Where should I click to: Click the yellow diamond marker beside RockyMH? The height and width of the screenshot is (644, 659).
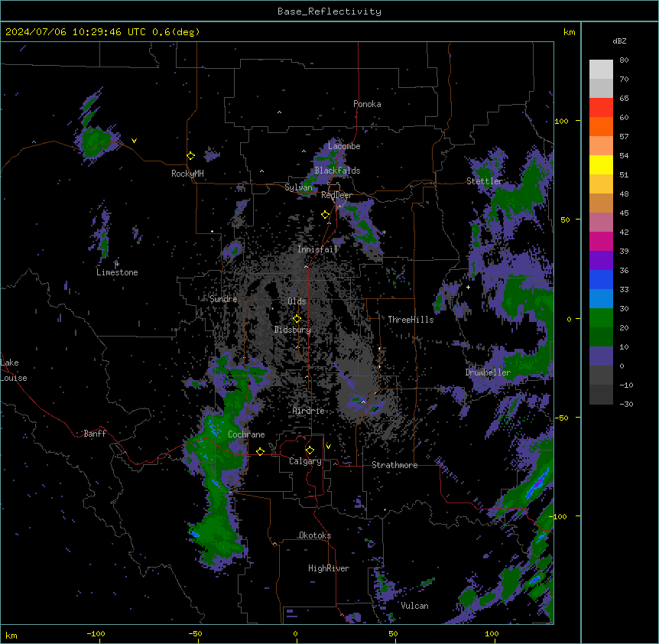click(x=190, y=156)
